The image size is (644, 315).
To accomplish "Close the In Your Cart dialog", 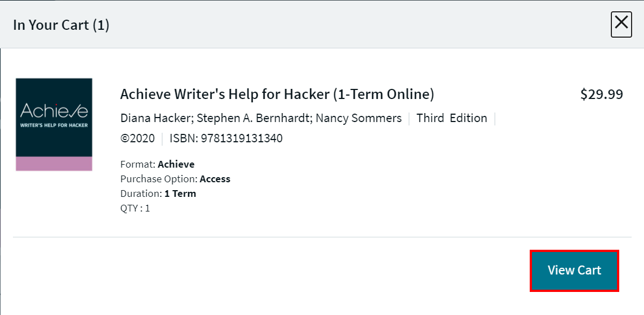I will tap(621, 24).
